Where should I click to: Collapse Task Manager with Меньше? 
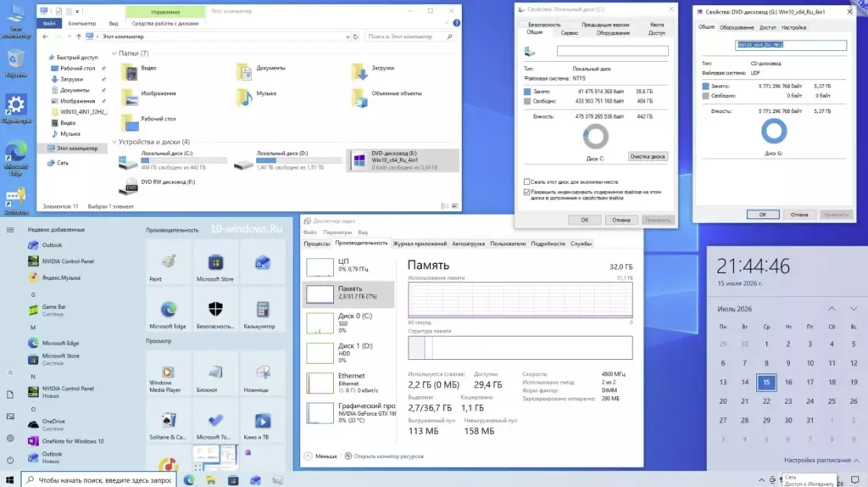click(320, 456)
